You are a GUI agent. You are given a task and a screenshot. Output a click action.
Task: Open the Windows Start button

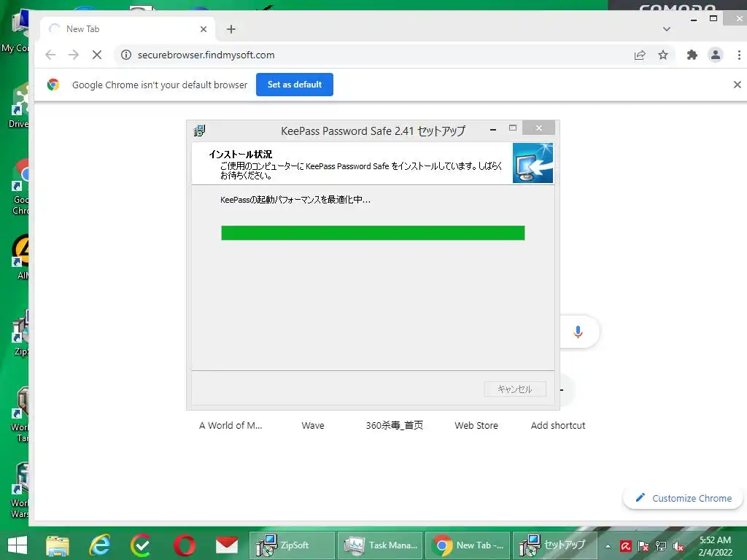point(18,545)
